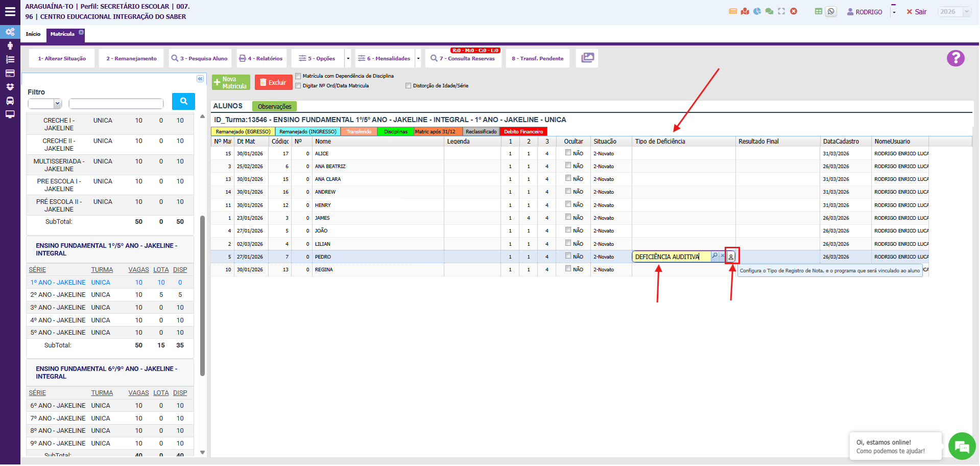Click the Nova Matrícula button
This screenshot has height=466, width=980.
coord(231,83)
